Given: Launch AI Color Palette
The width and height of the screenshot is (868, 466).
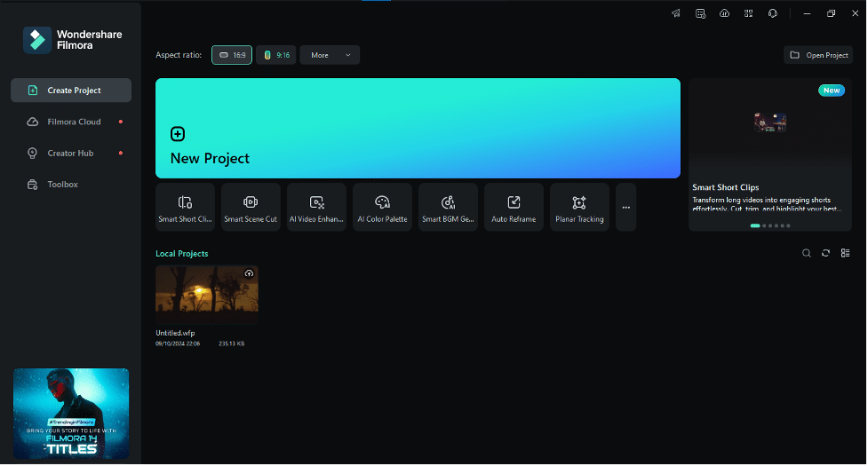Looking at the screenshot, I should tap(383, 208).
